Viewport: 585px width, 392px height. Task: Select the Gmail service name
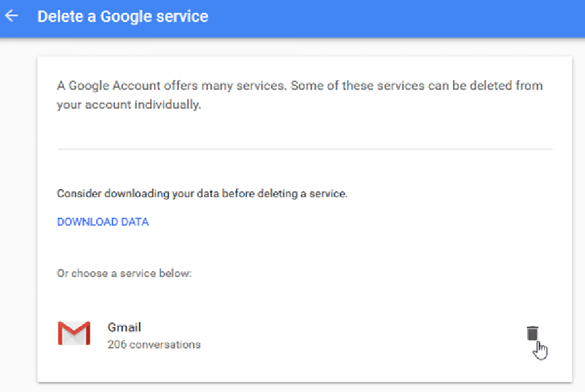click(x=124, y=327)
